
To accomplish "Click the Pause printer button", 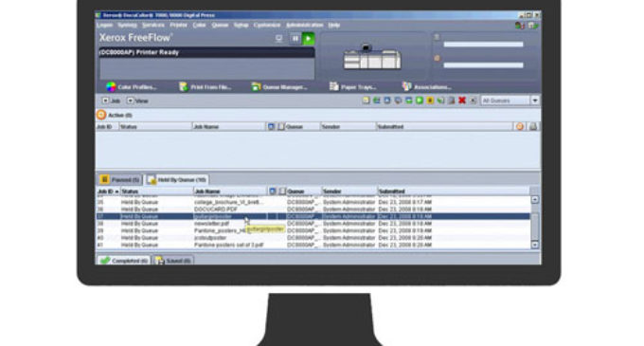I will pyautogui.click(x=295, y=39).
